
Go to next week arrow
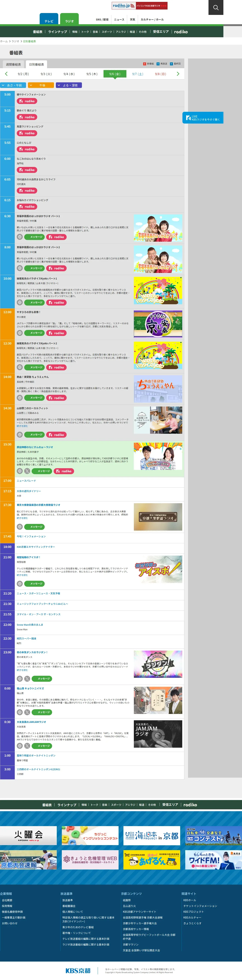pyautogui.click(x=178, y=74)
